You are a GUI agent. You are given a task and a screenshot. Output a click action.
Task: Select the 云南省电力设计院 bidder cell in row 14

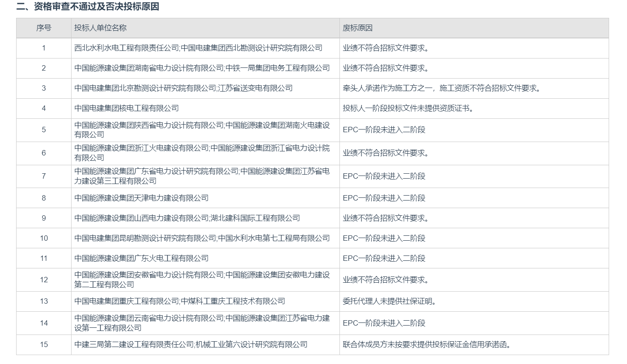click(x=202, y=323)
